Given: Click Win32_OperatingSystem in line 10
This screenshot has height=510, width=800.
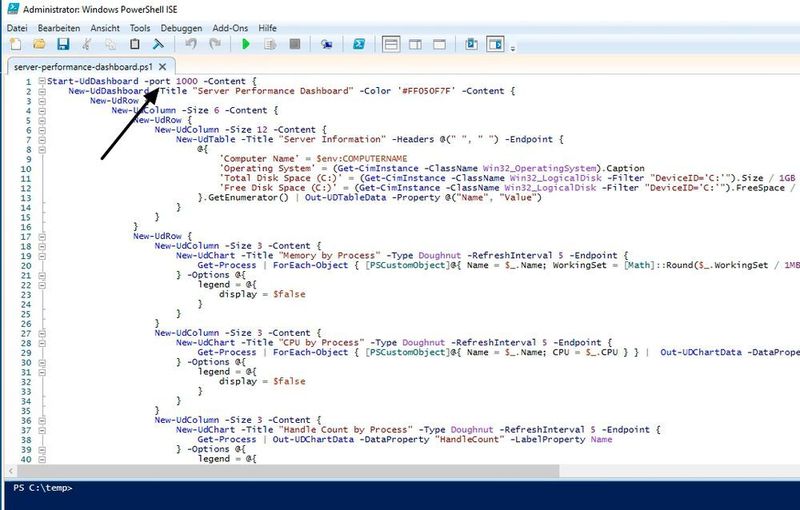Looking at the screenshot, I should pyautogui.click(x=540, y=168).
